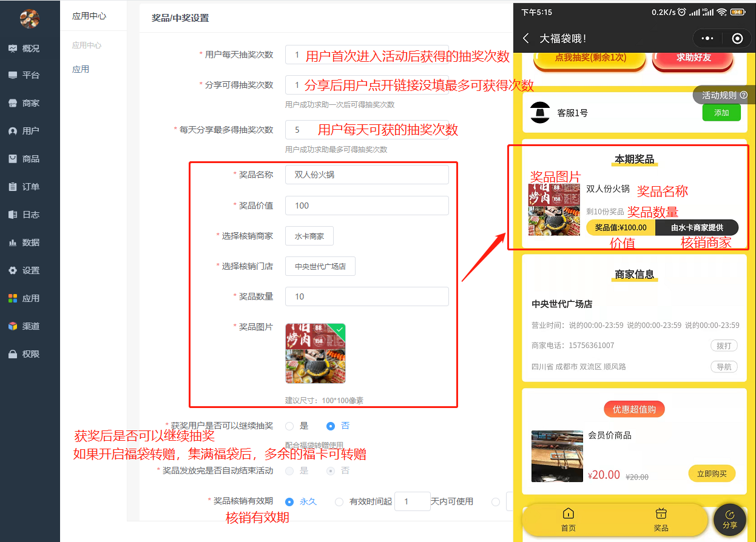This screenshot has height=542, width=756.
Task: Open 概况 overview in the left sidebar
Action: (24, 49)
